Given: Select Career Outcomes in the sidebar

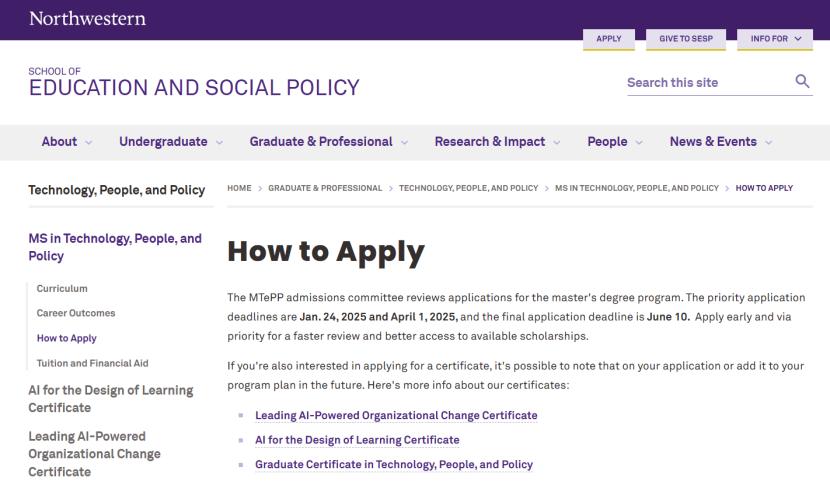Looking at the screenshot, I should point(76,313).
